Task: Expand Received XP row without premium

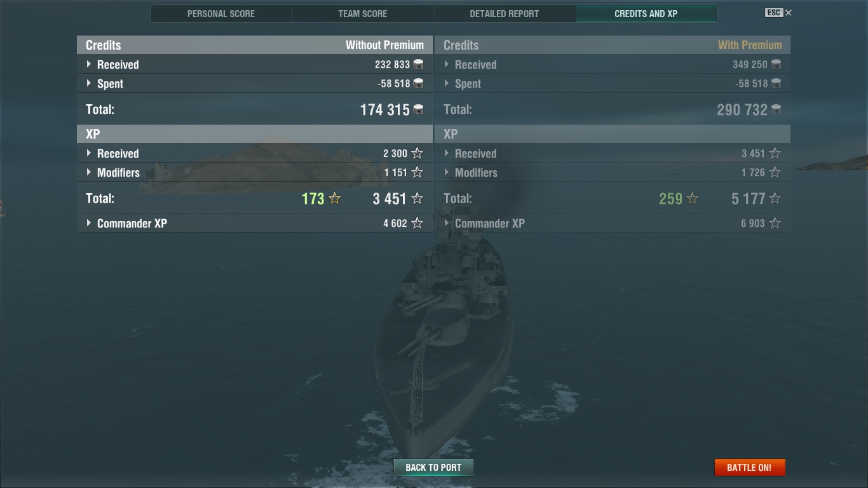Action: tap(255, 153)
